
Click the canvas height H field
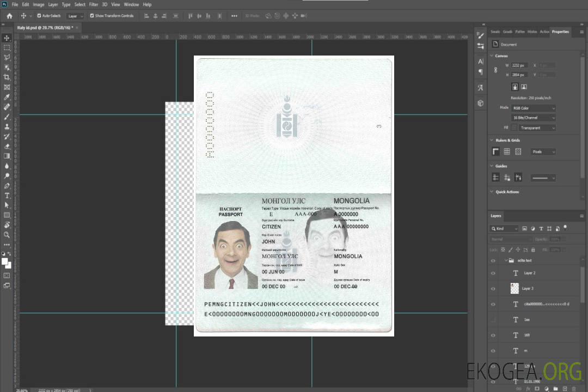520,75
